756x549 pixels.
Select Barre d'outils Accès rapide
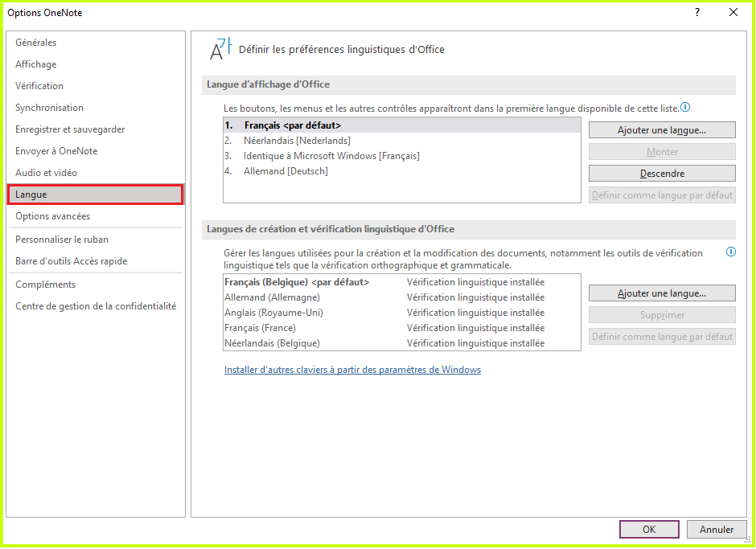coord(95,260)
